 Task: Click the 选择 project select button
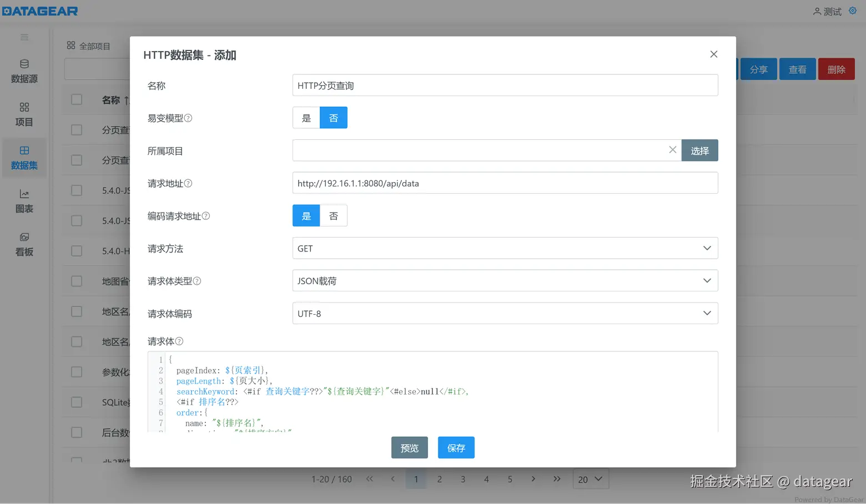[699, 150]
